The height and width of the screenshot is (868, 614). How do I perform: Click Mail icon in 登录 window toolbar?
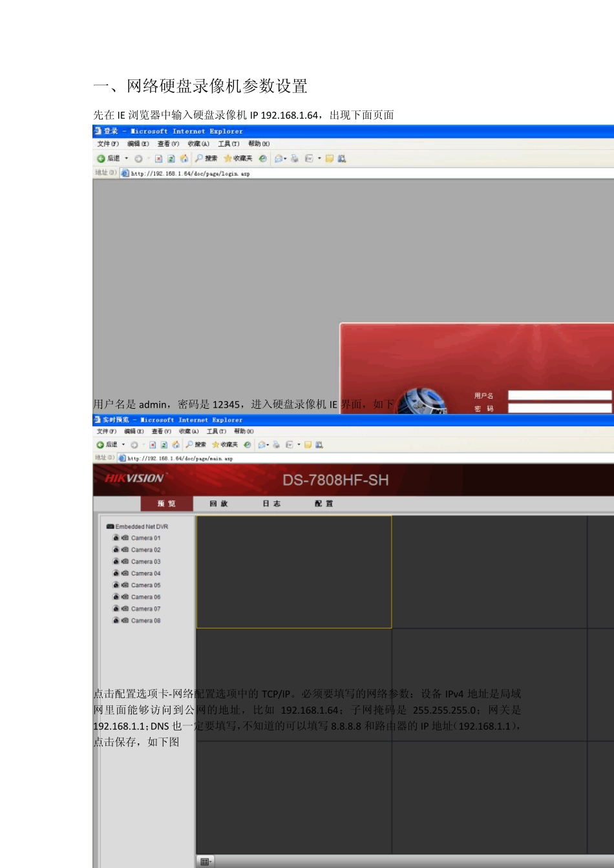coord(280,158)
